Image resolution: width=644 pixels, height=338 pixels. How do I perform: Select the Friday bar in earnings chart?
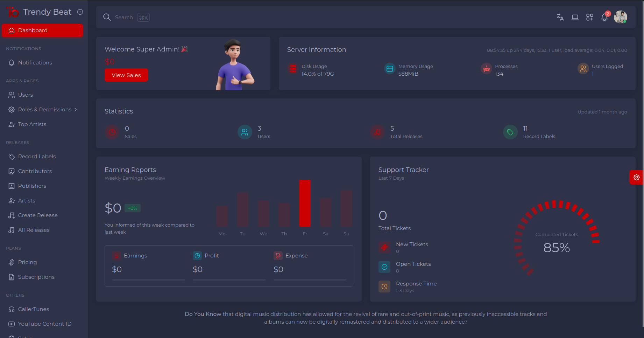pyautogui.click(x=305, y=203)
